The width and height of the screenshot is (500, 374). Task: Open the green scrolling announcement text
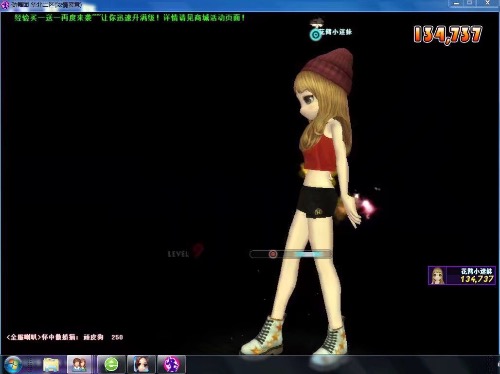(129, 18)
